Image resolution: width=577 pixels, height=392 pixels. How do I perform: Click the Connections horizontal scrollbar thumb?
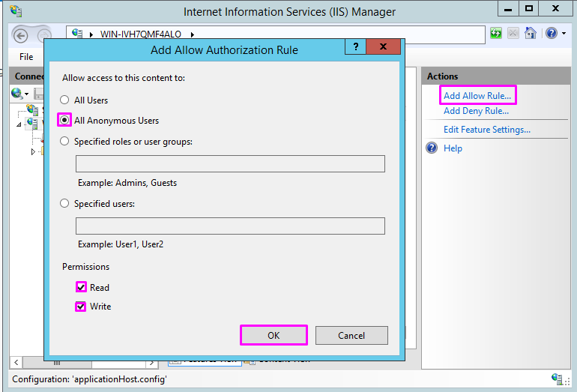[58, 363]
